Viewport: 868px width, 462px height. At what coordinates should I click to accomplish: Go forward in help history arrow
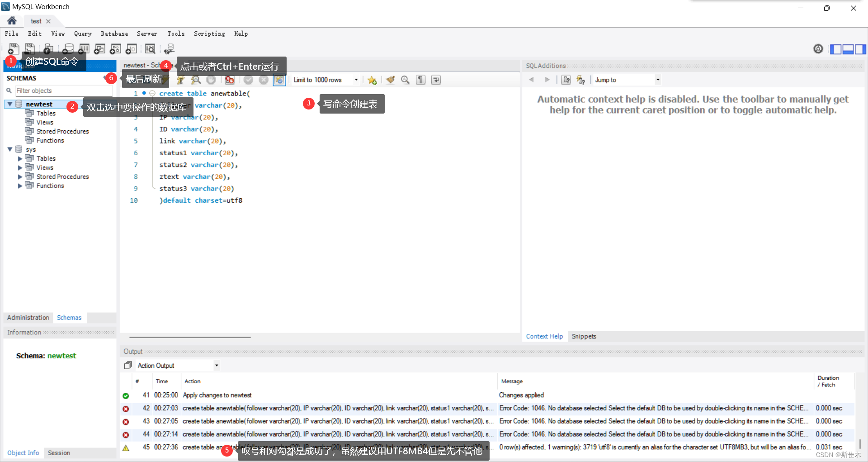(547, 80)
